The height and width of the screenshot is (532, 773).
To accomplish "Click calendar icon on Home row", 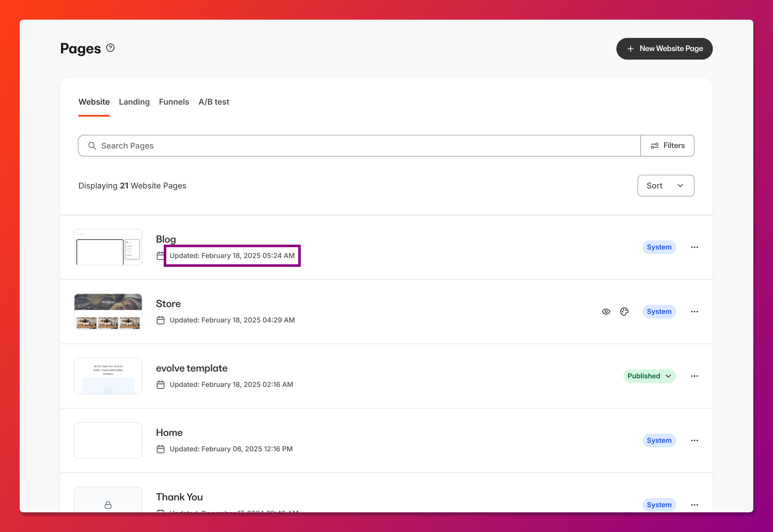I will point(161,449).
